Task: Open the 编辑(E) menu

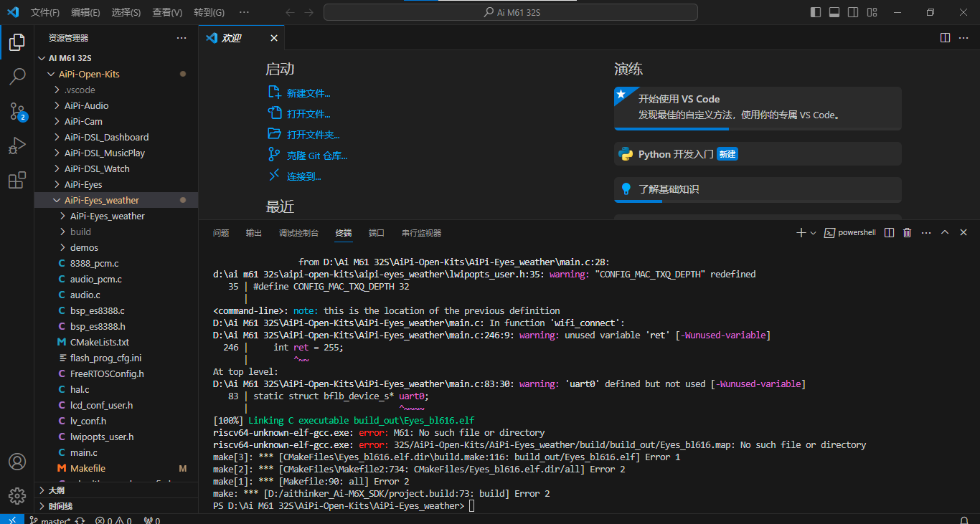Action: pos(85,12)
